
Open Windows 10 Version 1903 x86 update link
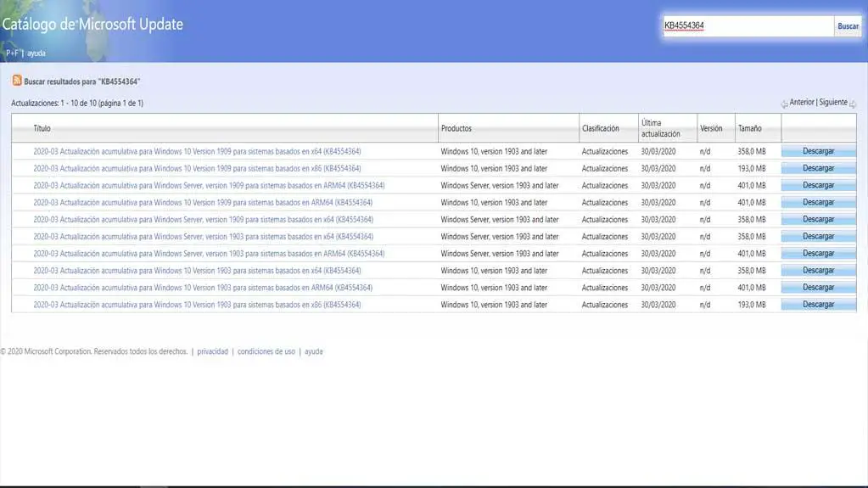coord(197,305)
